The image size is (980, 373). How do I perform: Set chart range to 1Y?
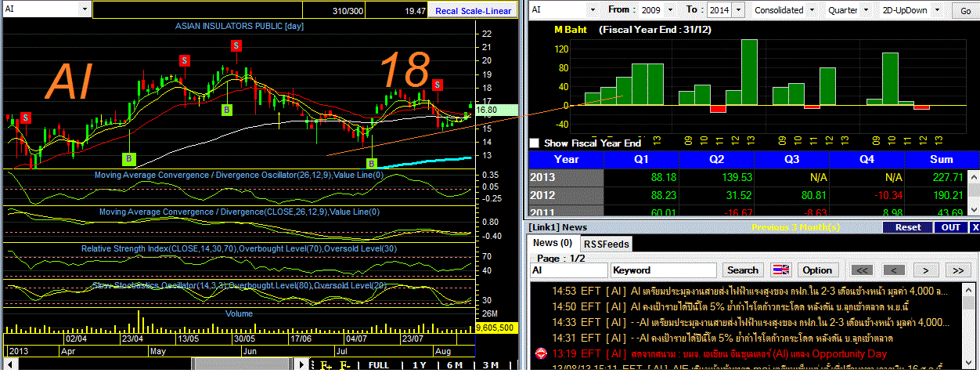click(x=419, y=366)
